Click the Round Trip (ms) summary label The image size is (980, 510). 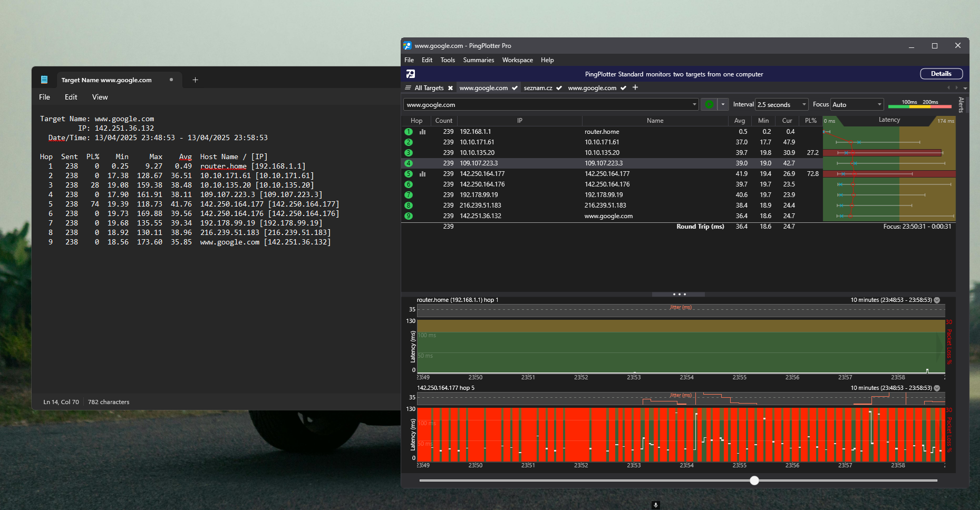point(700,227)
